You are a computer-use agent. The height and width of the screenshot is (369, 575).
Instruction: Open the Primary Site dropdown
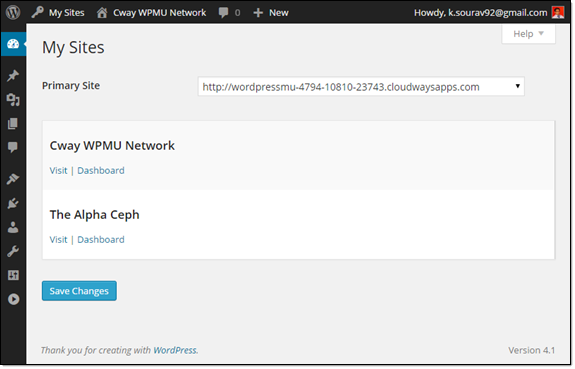point(361,87)
